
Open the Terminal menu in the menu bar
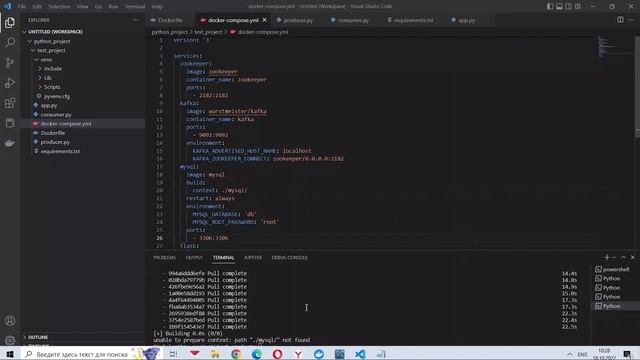point(135,7)
